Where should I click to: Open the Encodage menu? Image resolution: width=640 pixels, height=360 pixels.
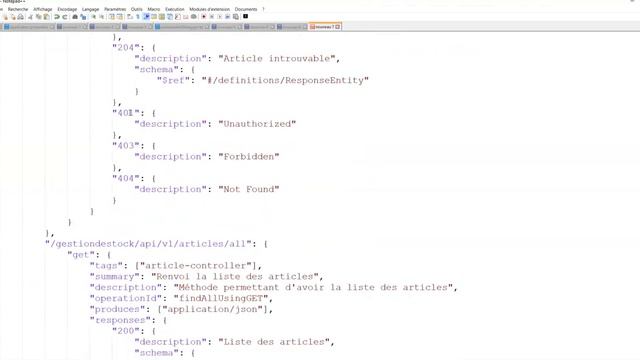pyautogui.click(x=67, y=9)
